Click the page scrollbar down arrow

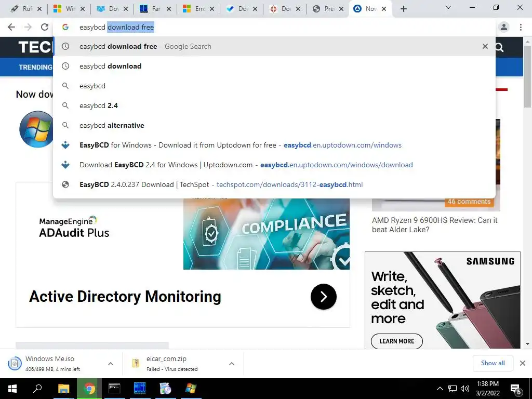[x=527, y=344]
